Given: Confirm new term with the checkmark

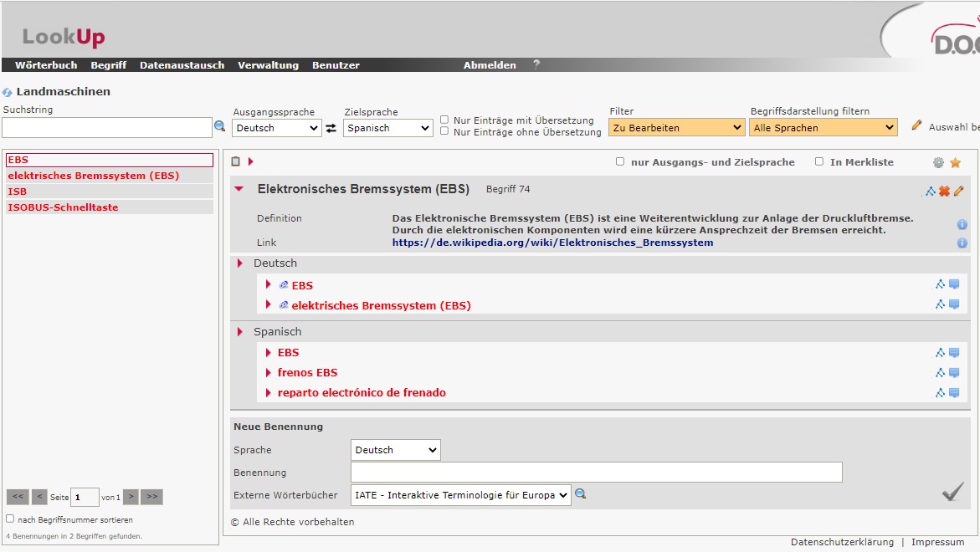Looking at the screenshot, I should pyautogui.click(x=952, y=493).
